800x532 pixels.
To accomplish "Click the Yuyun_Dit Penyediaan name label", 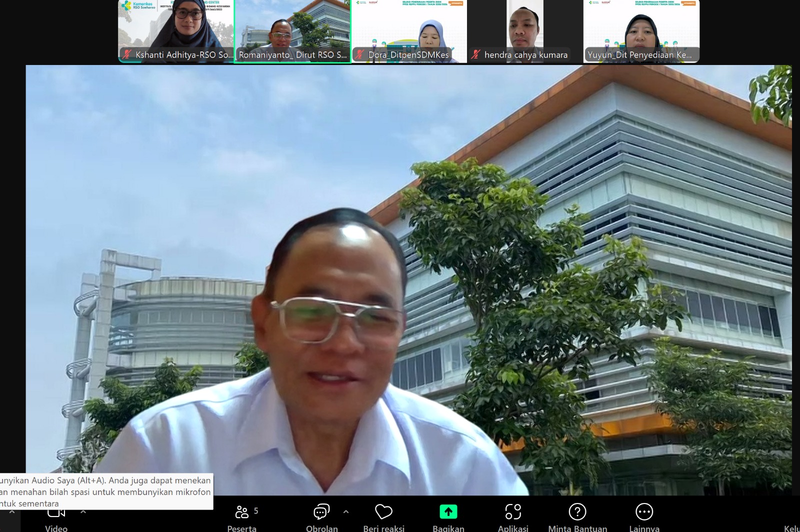I will (640, 55).
